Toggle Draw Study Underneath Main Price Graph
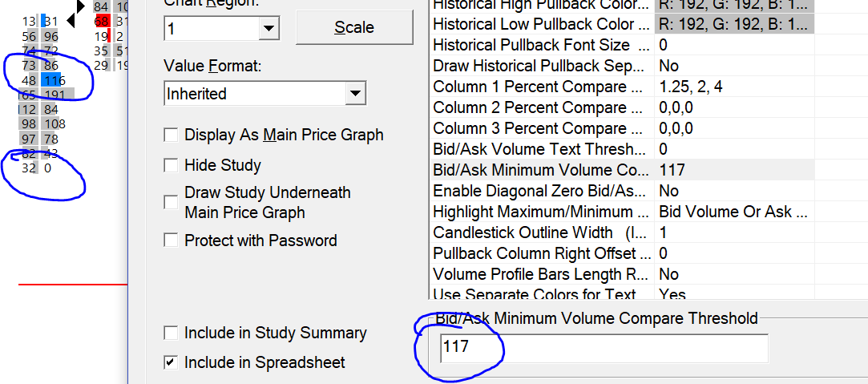This screenshot has width=868, height=384. (171, 203)
